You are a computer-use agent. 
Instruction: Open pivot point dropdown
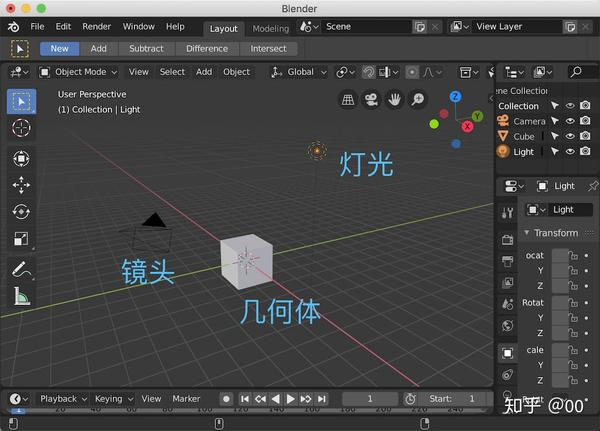tap(346, 72)
